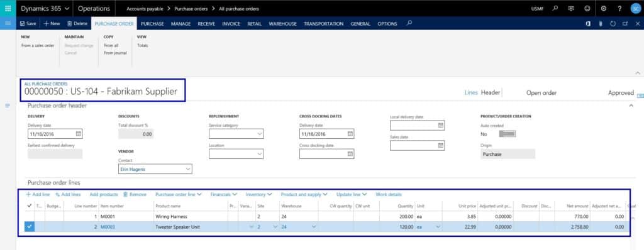The height and width of the screenshot is (250, 644).
Task: Collapse the Purchase order header section
Action: [631, 106]
